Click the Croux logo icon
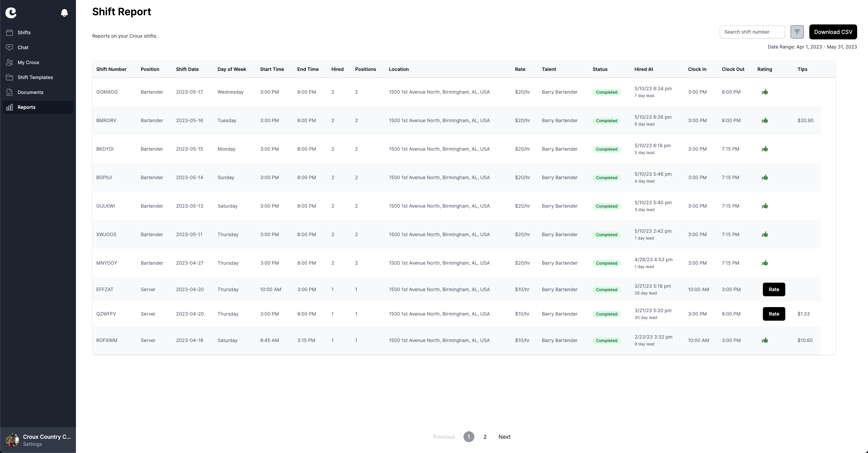The image size is (868, 453). 11,13
